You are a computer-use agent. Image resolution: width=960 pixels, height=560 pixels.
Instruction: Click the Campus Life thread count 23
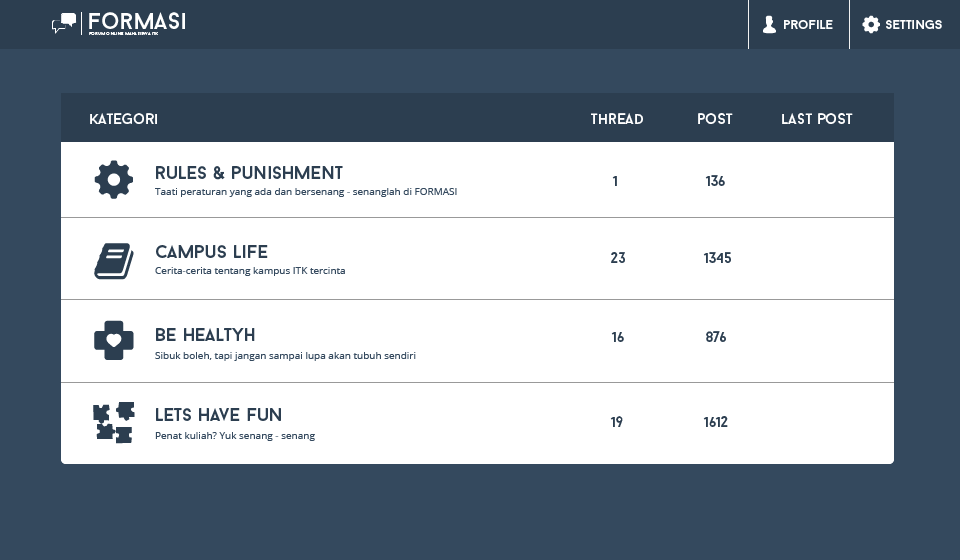[618, 258]
